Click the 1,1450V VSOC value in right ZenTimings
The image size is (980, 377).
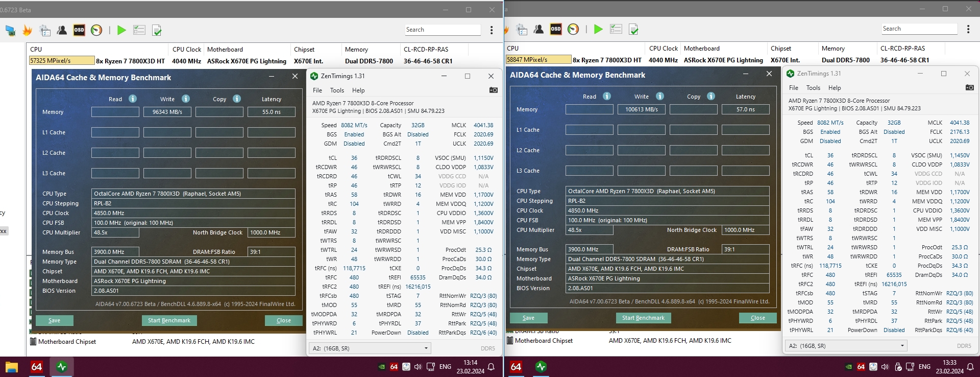coord(960,155)
